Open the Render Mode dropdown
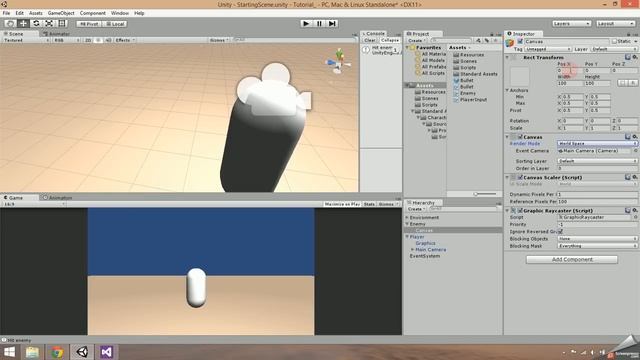The width and height of the screenshot is (640, 360). [597, 144]
